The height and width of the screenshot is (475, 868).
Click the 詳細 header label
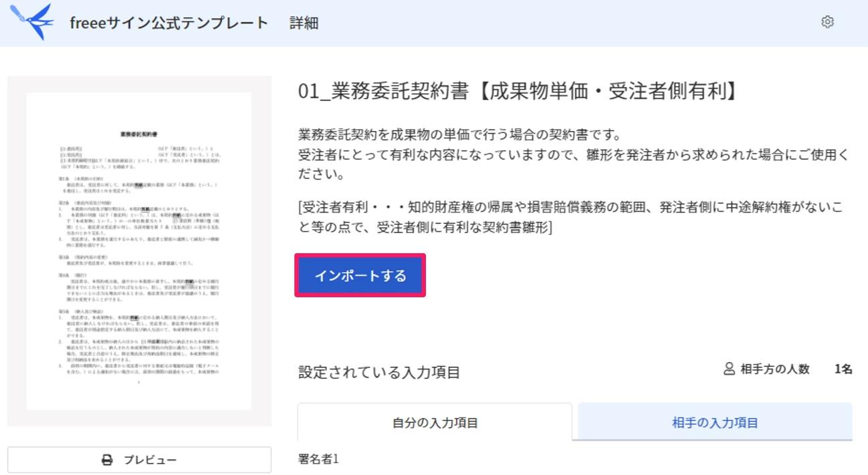(304, 23)
